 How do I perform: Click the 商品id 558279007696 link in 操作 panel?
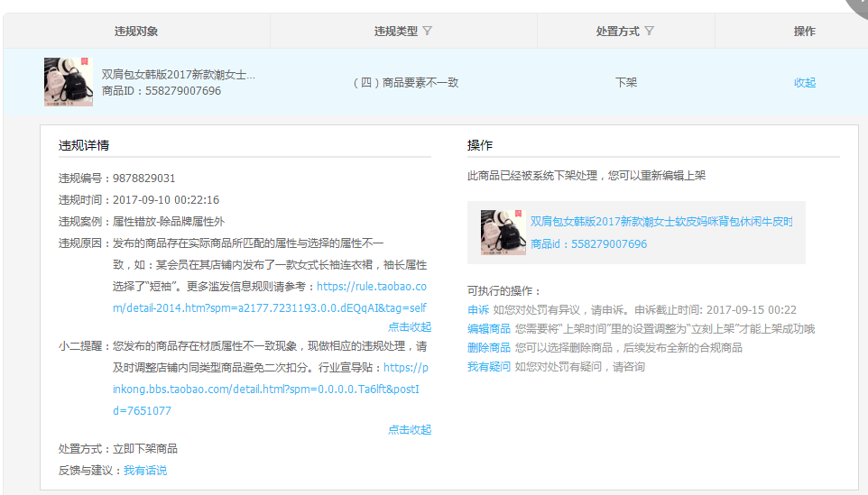tap(588, 244)
